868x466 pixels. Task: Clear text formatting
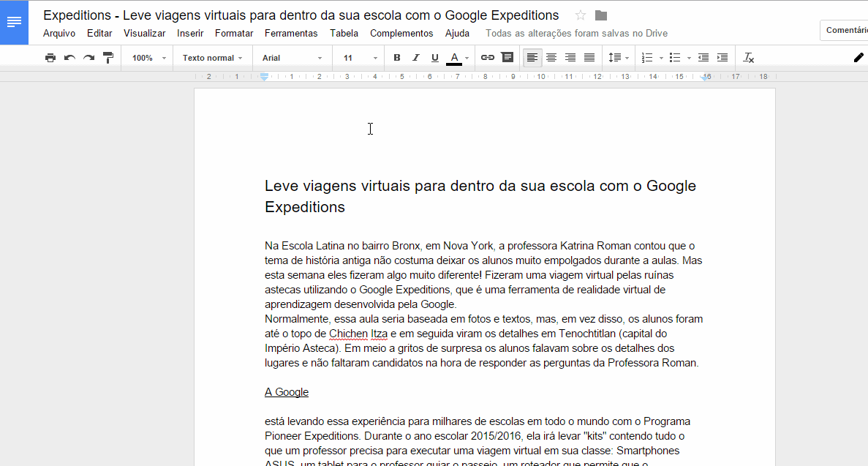(x=748, y=58)
